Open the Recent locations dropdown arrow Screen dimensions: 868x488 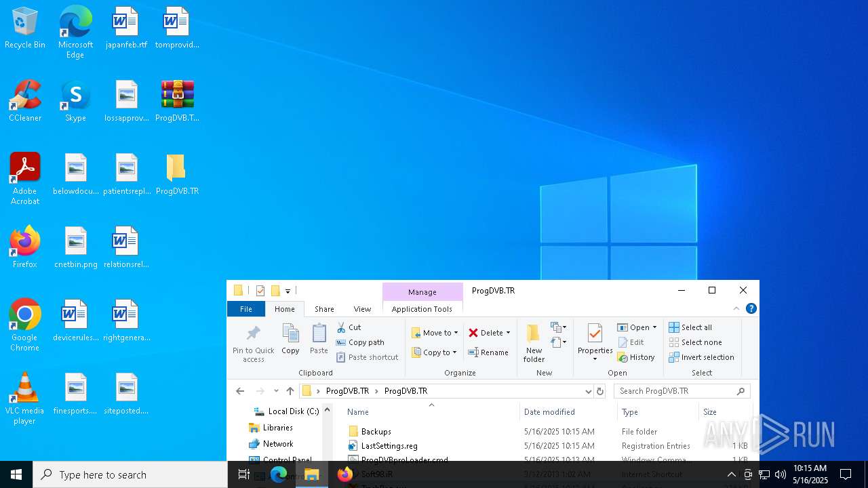[276, 391]
